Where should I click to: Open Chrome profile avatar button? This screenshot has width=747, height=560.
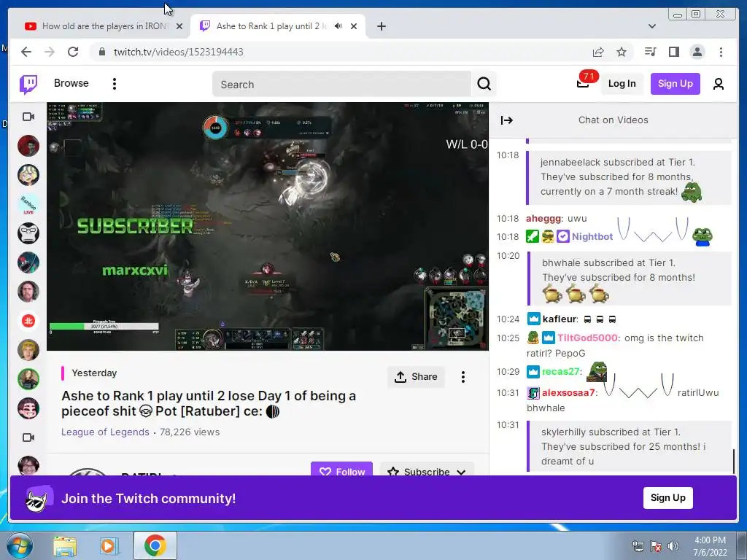tap(697, 52)
